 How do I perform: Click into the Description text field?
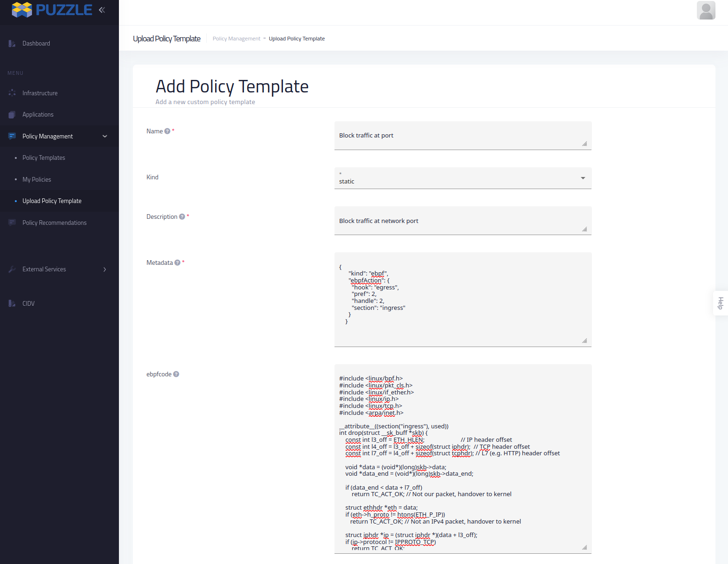[x=463, y=221]
